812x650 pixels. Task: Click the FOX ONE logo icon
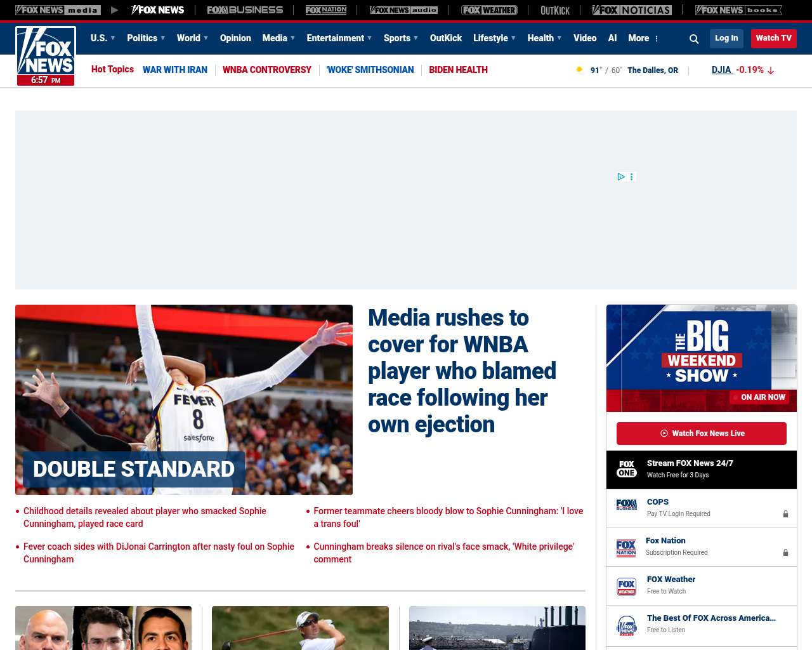(627, 469)
